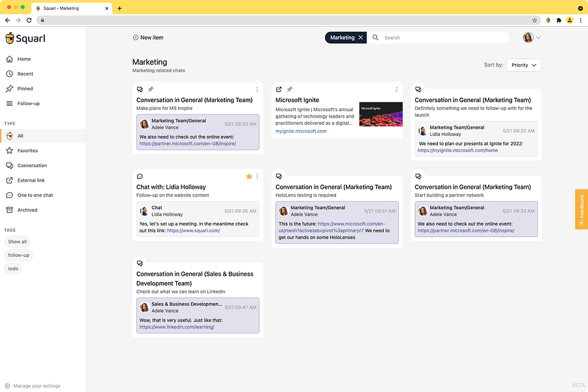
Task: Open the www.squarl.com link
Action: point(194,231)
